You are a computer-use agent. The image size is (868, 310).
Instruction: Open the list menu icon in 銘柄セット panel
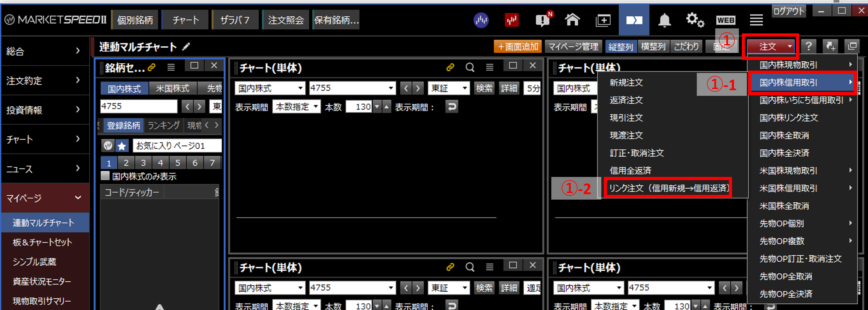(171, 67)
